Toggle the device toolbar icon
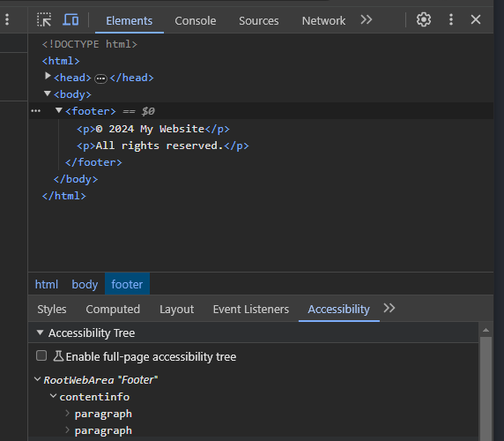This screenshot has height=441, width=504. 70,20
